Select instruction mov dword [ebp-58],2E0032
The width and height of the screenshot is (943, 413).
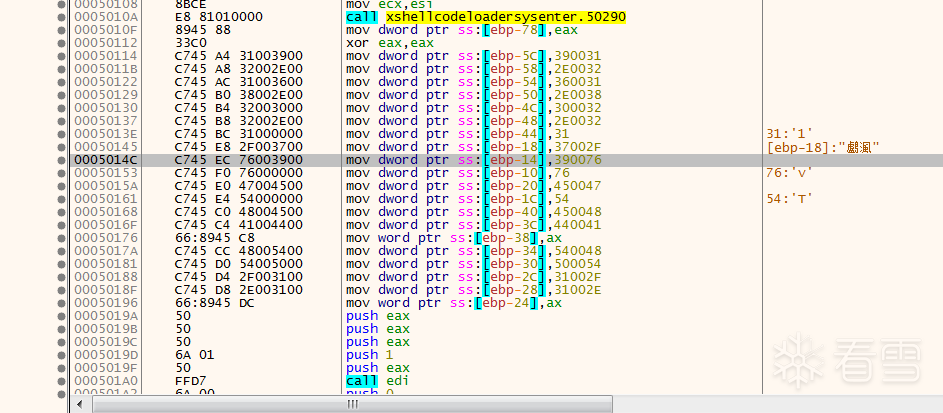(474, 69)
